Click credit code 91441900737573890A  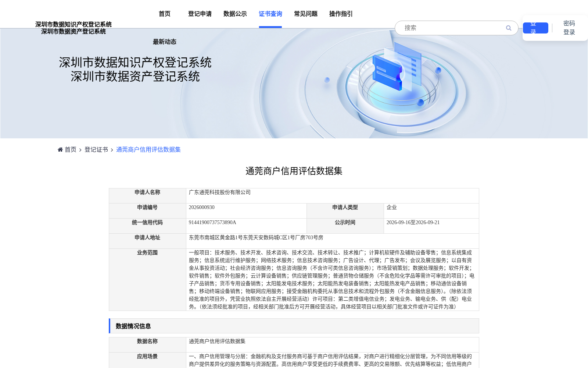(x=212, y=223)
